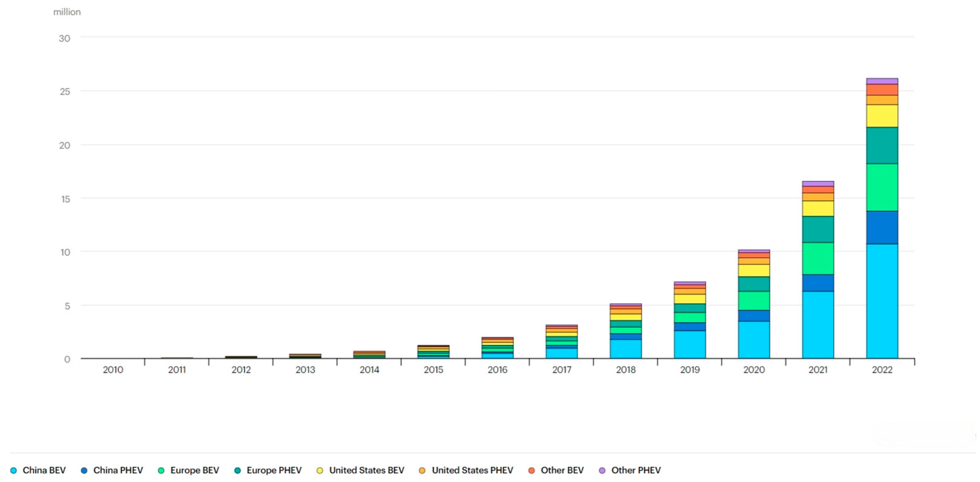
Task: Click the 2022 United States BEV yellow segment
Action: (882, 116)
